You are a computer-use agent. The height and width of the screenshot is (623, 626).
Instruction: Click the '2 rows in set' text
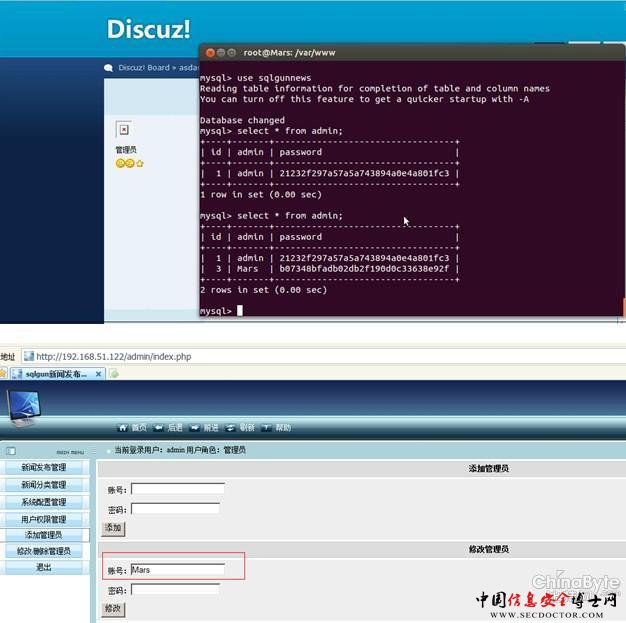pos(263,290)
